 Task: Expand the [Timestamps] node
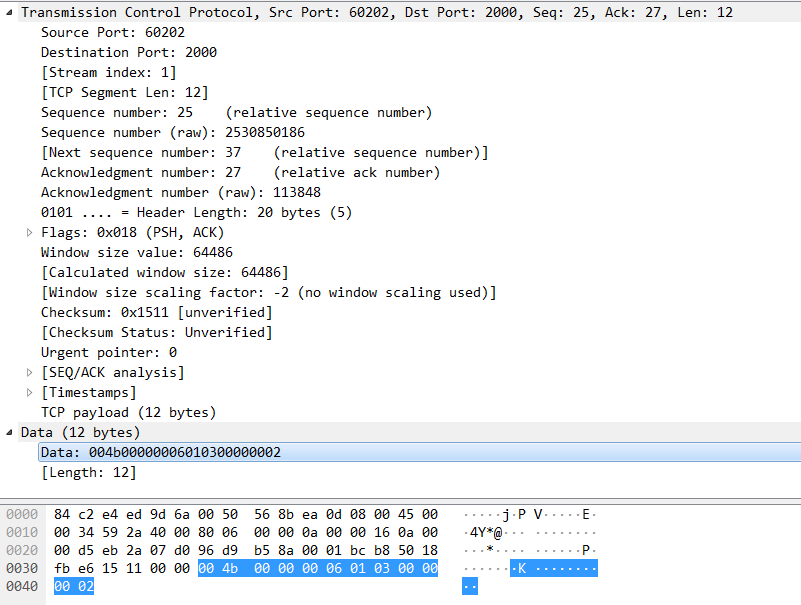tap(30, 392)
